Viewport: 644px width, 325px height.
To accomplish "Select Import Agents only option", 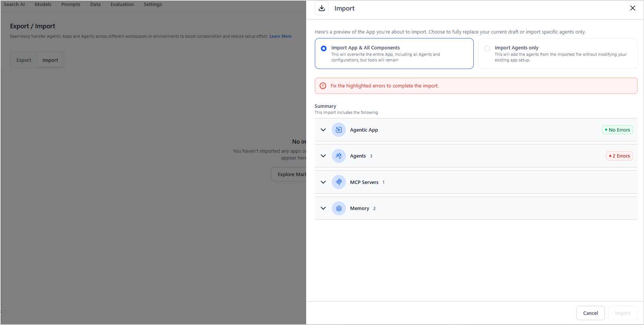I will click(x=487, y=49).
